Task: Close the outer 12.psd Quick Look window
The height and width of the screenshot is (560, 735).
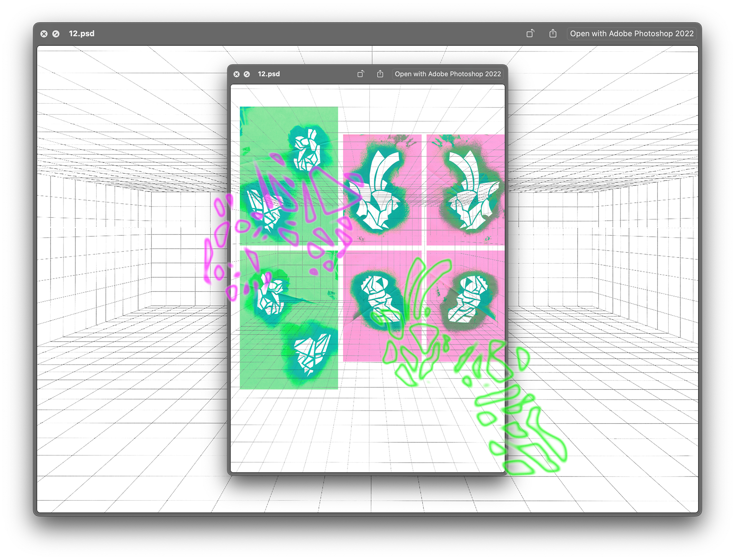Action: (x=44, y=34)
